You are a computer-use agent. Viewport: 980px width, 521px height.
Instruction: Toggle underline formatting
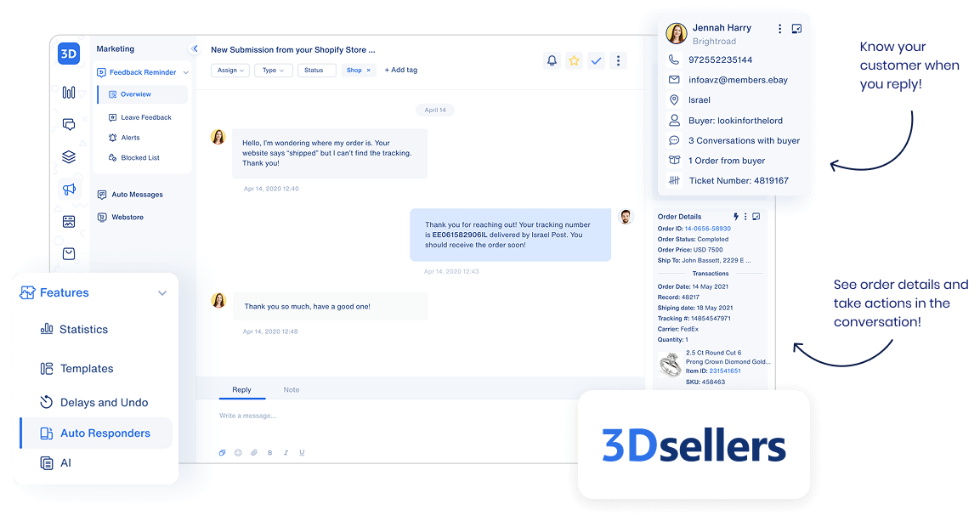pyautogui.click(x=302, y=453)
